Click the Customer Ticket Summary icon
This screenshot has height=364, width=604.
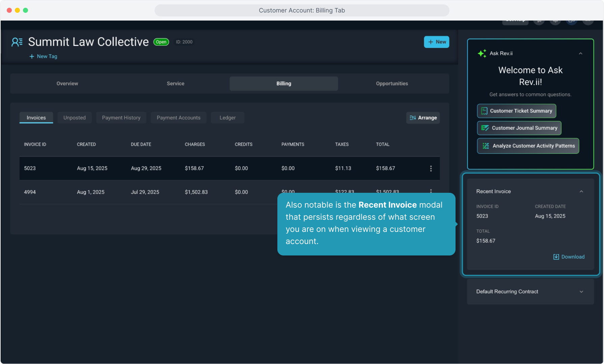[x=484, y=111]
